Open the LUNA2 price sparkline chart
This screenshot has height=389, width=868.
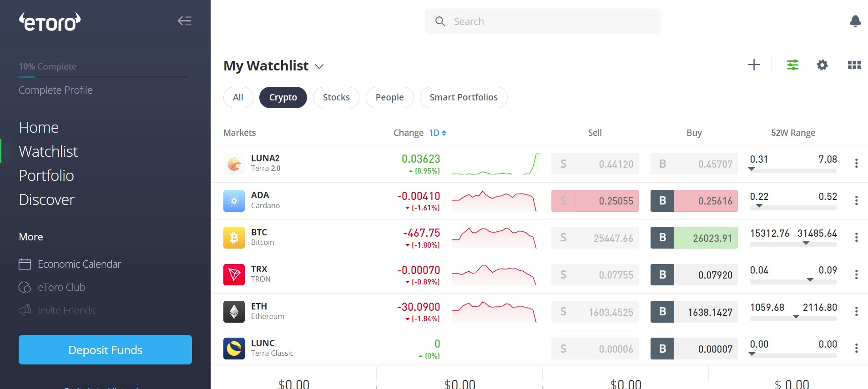496,164
